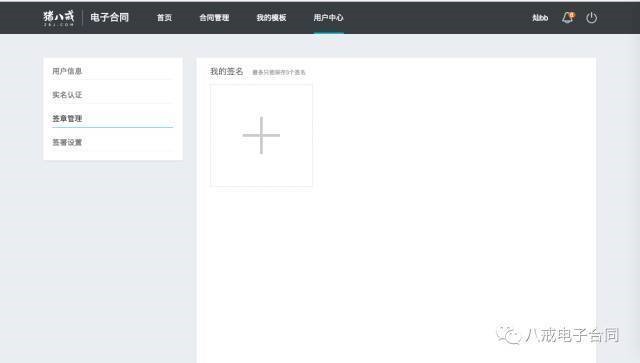The height and width of the screenshot is (363, 640).
Task: Click the signature limit hint text
Action: [x=279, y=72]
